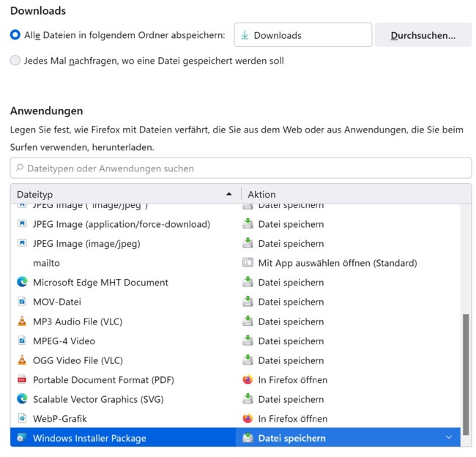Click the VLC icon next to OGG Video File

pyautogui.click(x=22, y=360)
